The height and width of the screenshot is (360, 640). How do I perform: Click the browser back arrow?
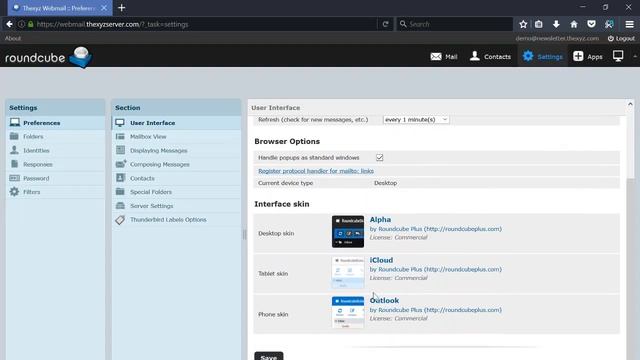[9, 24]
